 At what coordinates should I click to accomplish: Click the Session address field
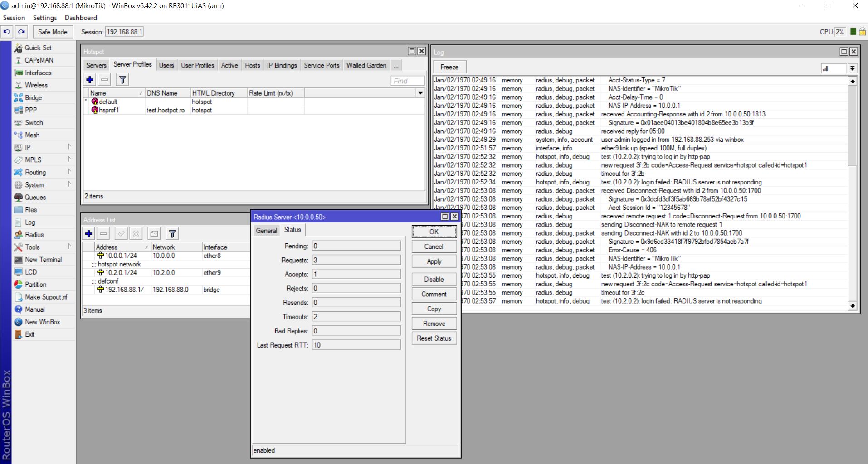click(124, 32)
